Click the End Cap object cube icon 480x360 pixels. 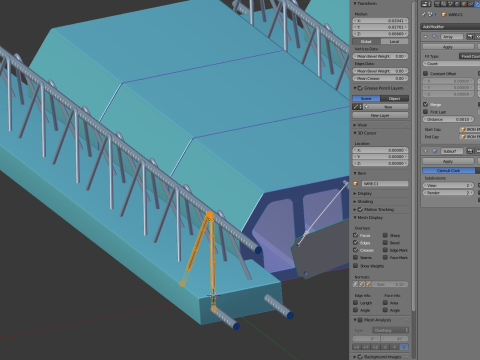tap(463, 137)
